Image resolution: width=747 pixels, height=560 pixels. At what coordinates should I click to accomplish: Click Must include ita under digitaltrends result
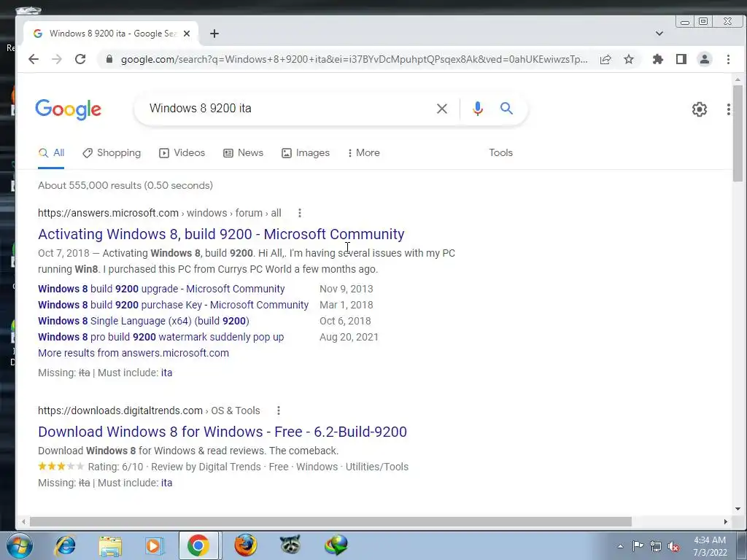click(166, 483)
